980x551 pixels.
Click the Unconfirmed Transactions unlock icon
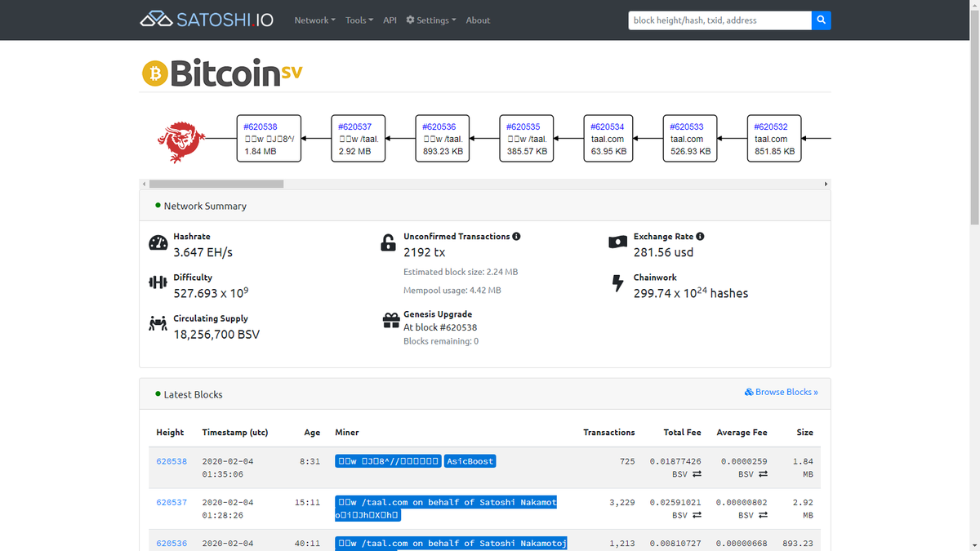[x=389, y=242]
